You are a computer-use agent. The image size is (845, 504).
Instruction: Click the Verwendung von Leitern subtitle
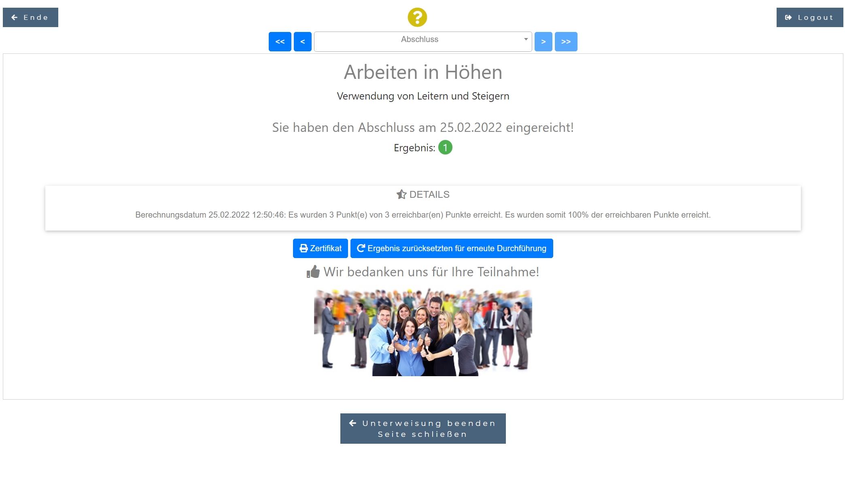(423, 96)
